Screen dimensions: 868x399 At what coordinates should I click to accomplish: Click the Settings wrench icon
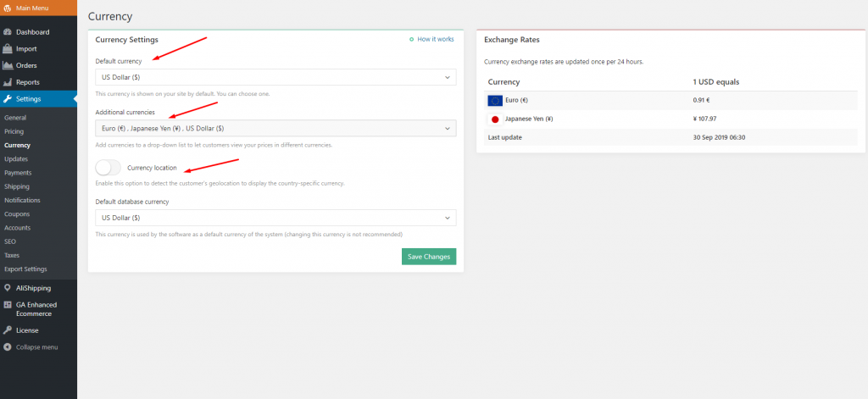8,99
